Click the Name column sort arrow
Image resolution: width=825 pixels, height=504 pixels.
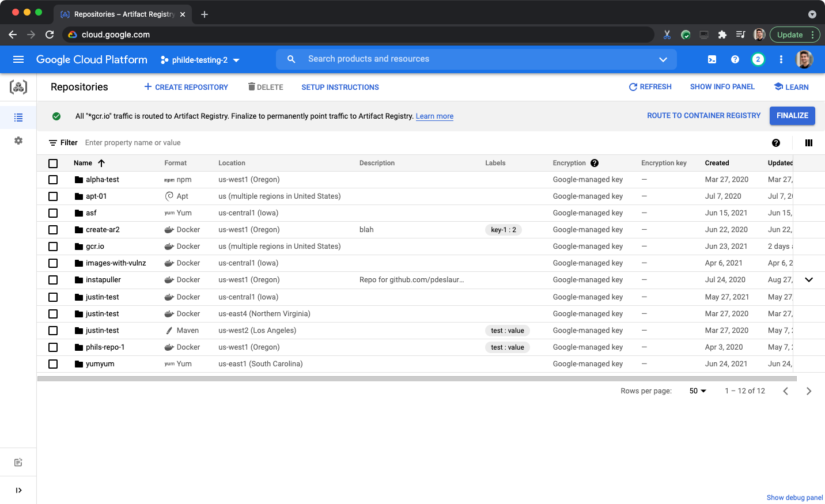[101, 163]
